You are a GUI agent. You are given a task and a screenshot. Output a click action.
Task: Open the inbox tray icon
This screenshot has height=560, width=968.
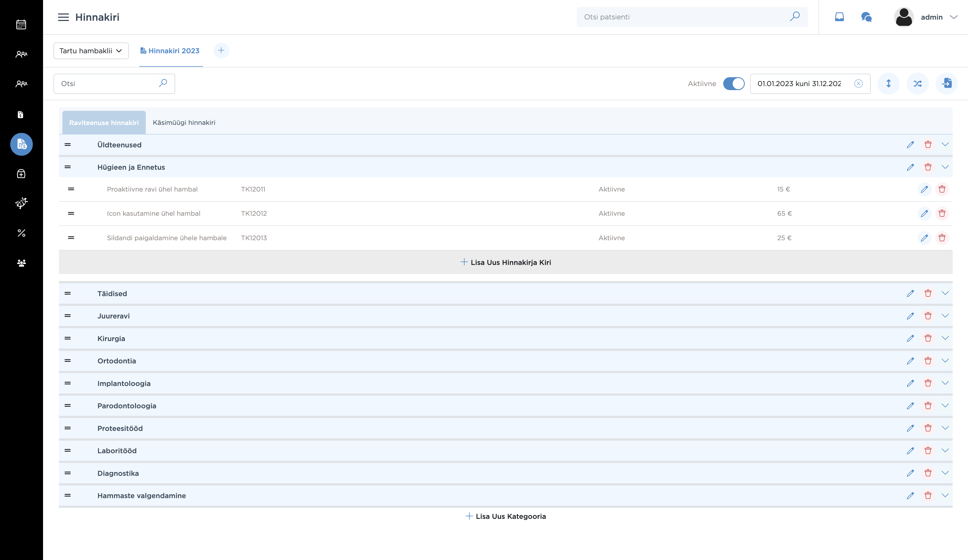click(x=839, y=17)
